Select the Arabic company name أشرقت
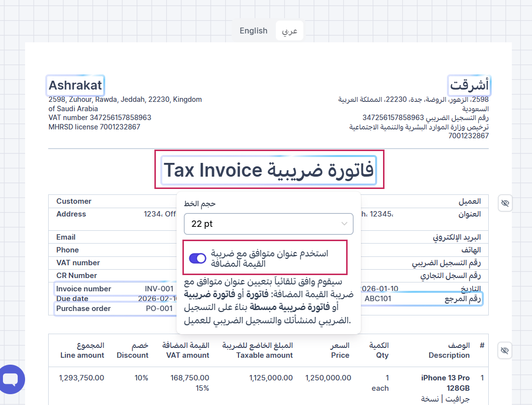 [470, 85]
